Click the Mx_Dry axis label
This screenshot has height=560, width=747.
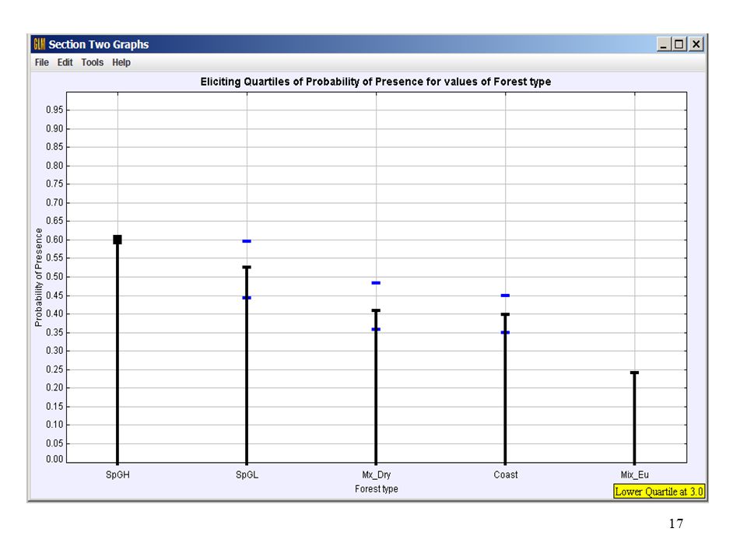[377, 474]
